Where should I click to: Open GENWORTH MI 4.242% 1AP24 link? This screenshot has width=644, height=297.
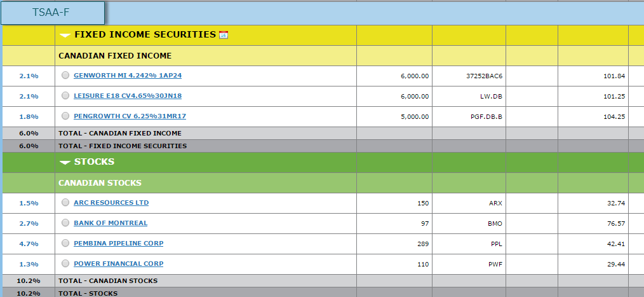tap(128, 75)
